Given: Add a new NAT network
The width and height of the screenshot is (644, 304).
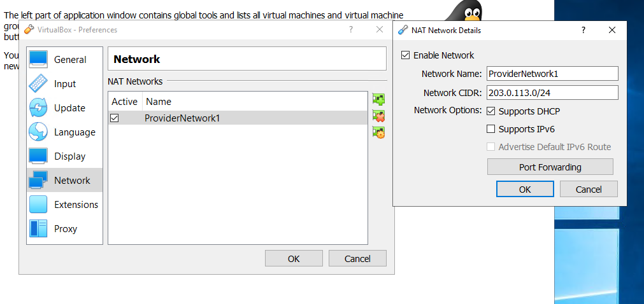Looking at the screenshot, I should [x=378, y=99].
